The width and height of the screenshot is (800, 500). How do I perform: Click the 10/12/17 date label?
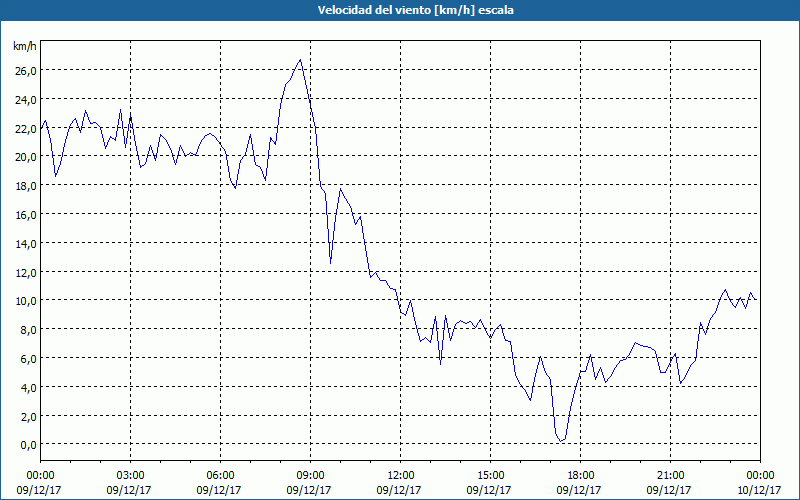pyautogui.click(x=759, y=490)
